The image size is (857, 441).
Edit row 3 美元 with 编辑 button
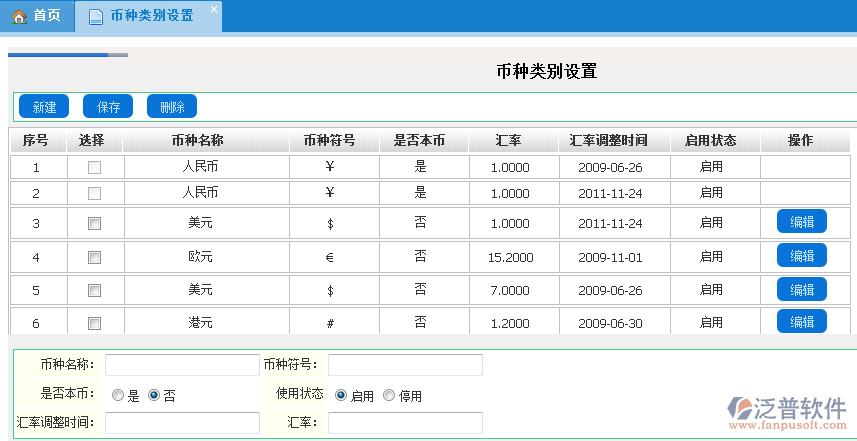coord(801,222)
